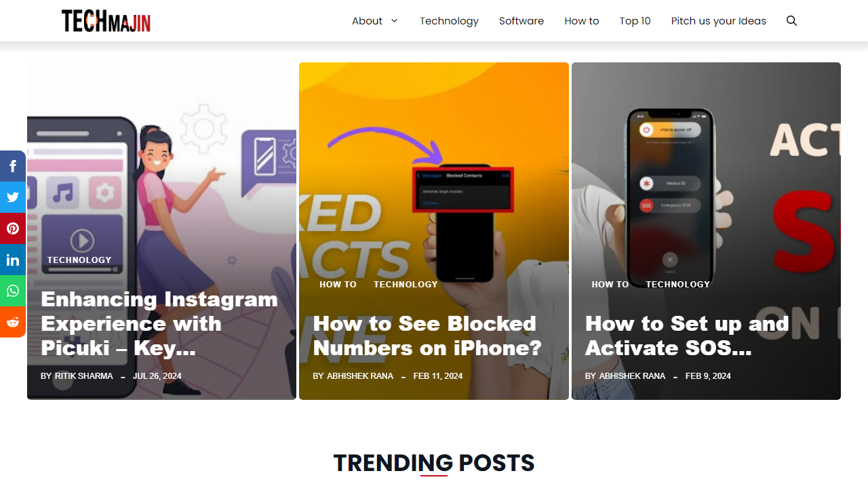Go to the Technology menu

tap(449, 21)
